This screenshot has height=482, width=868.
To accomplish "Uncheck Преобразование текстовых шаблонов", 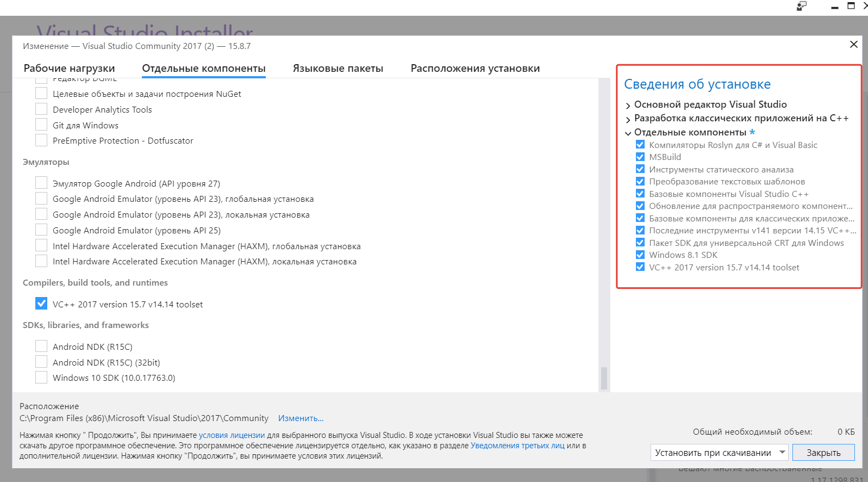I will coord(640,181).
